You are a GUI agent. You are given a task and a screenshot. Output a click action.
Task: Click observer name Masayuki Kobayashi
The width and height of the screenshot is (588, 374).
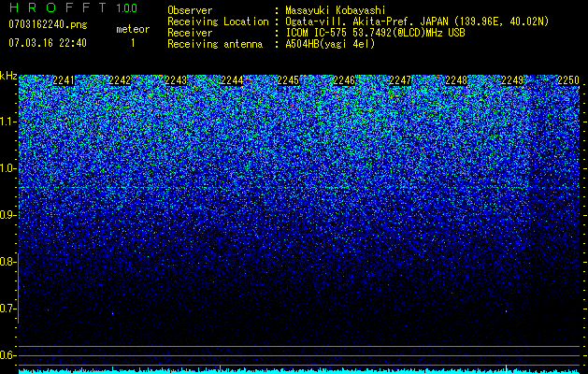pyautogui.click(x=336, y=10)
